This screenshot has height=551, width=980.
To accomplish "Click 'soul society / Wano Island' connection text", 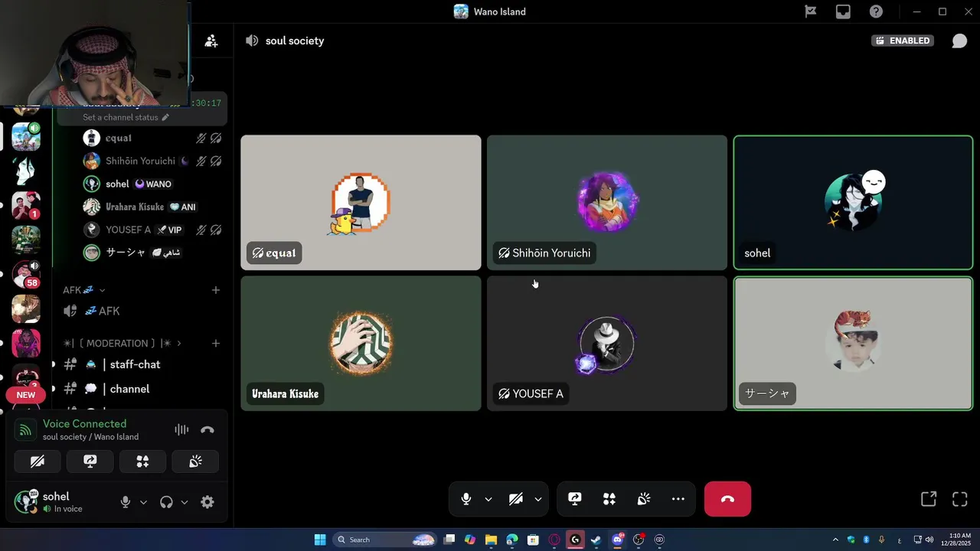I will pos(90,437).
